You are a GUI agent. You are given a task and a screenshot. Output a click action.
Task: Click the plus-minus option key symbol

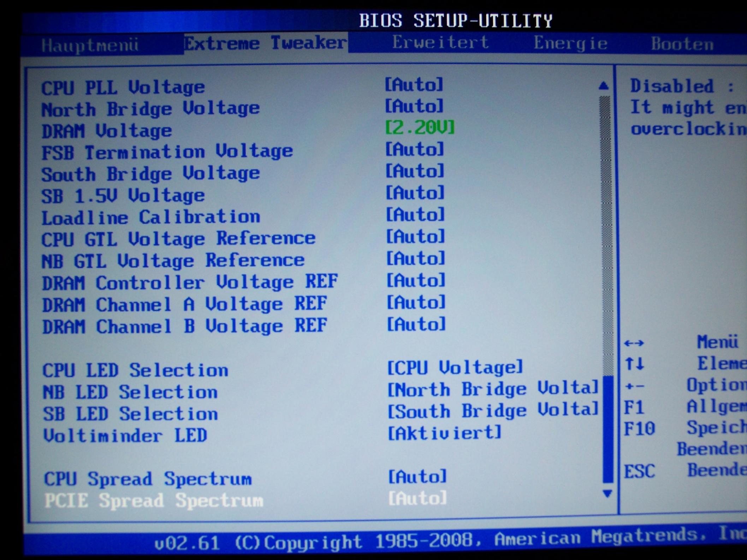[x=634, y=386]
